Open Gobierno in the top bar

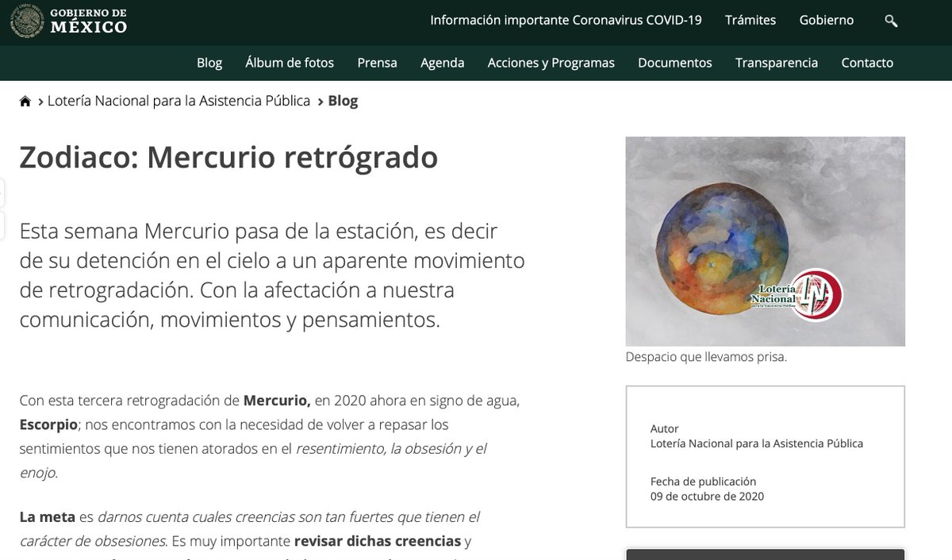point(827,20)
